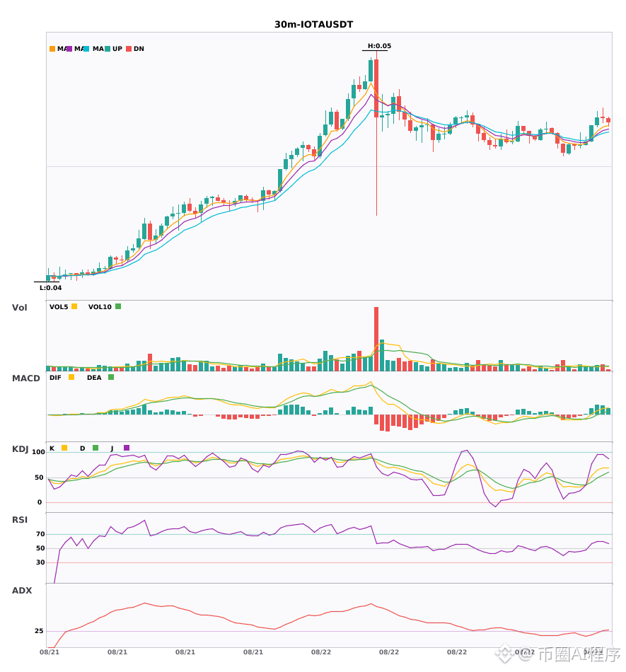Click the VOL10 legend text
Screen dimensions: 626x672
(x=100, y=307)
